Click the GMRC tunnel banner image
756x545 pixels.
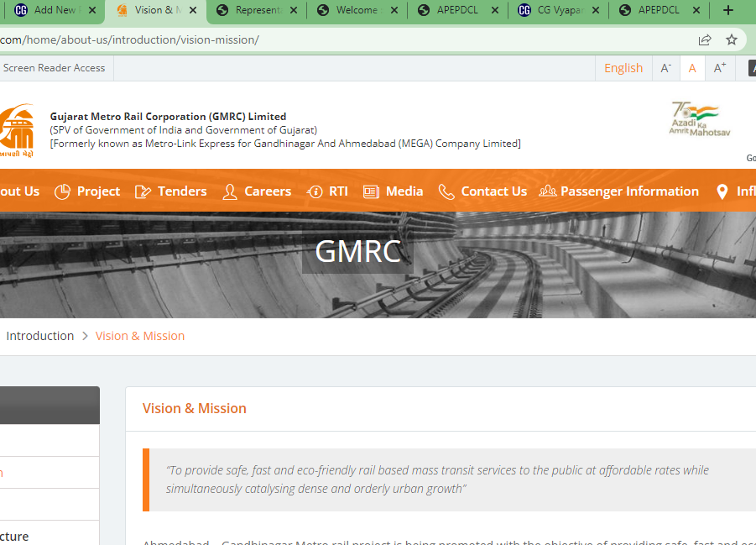(x=378, y=265)
